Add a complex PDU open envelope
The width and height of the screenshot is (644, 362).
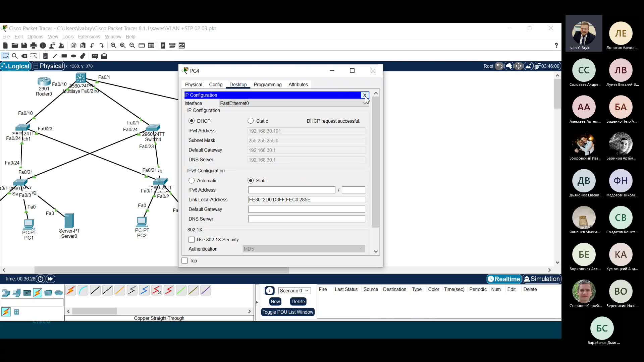pos(104,56)
